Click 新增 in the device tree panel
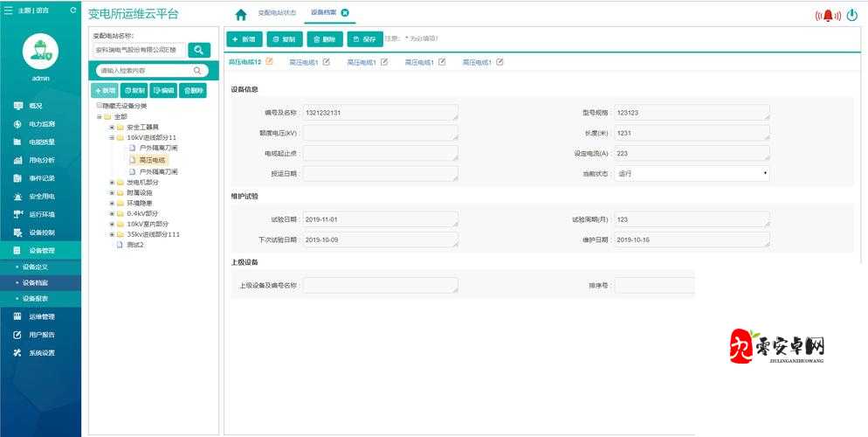Viewport: 868px width, 437px height. 105,91
